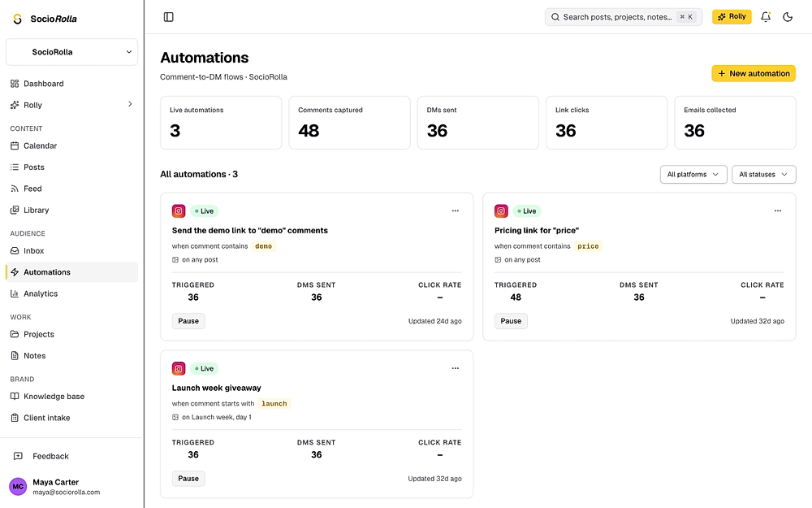This screenshot has width=812, height=508.
Task: Click the Feed RSS icon
Action: [15, 189]
